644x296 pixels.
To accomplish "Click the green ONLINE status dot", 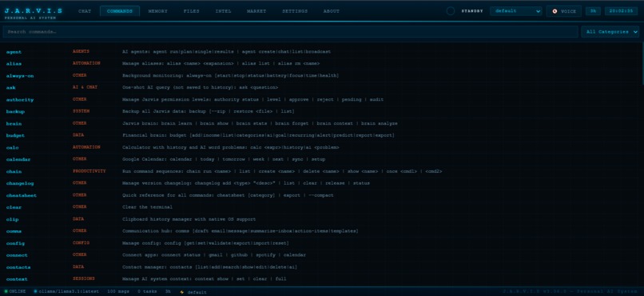I will point(6,291).
